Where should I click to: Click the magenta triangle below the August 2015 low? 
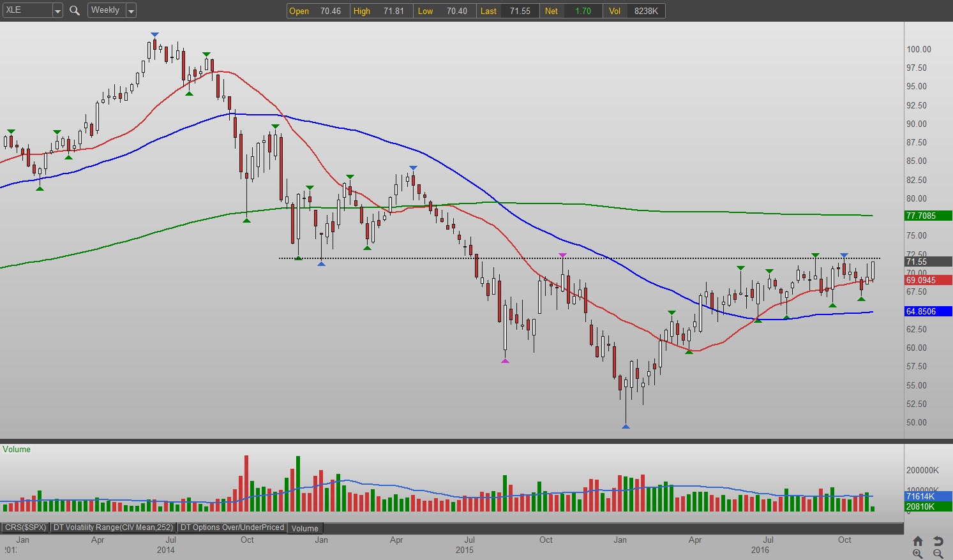click(505, 361)
